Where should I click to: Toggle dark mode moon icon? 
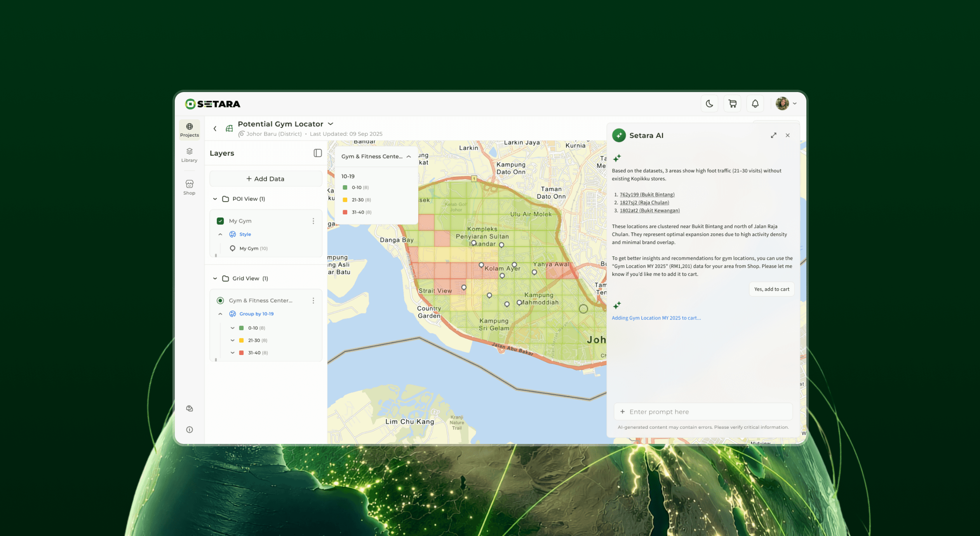pyautogui.click(x=709, y=104)
